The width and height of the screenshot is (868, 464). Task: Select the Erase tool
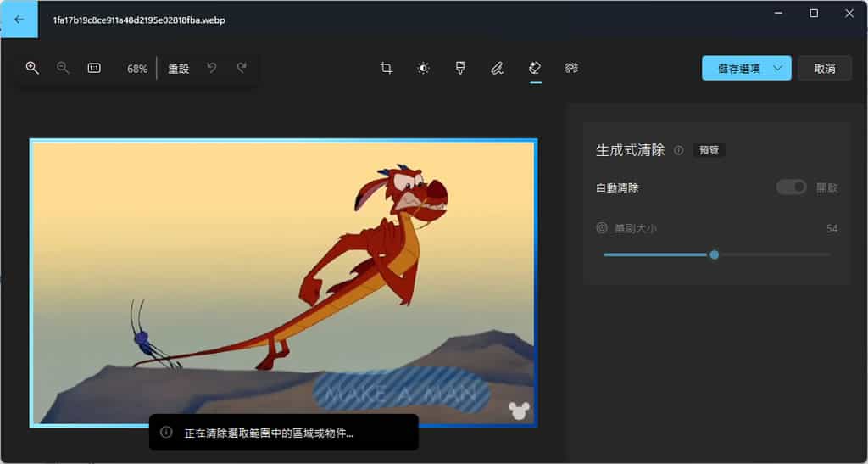[535, 68]
